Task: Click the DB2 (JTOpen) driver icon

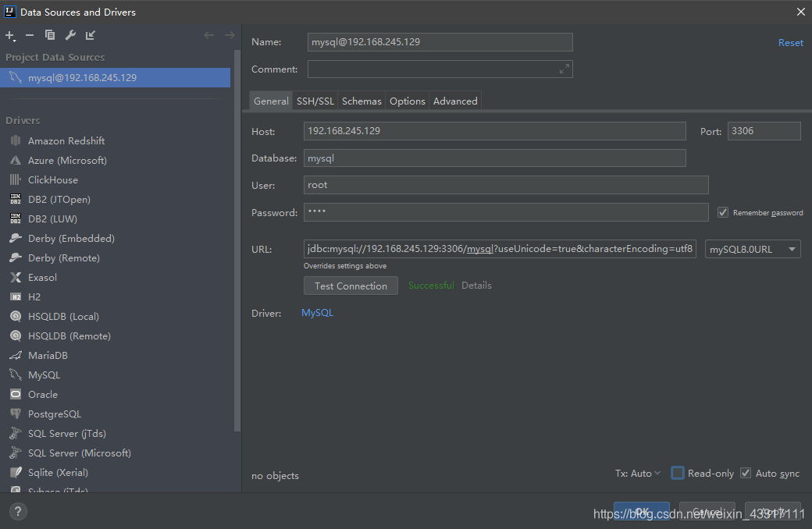Action: coord(16,199)
